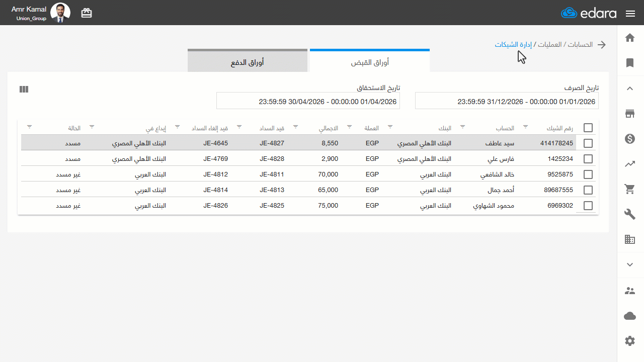Click the العمليات breadcrumb link
This screenshot has height=362, width=644.
coord(549,45)
